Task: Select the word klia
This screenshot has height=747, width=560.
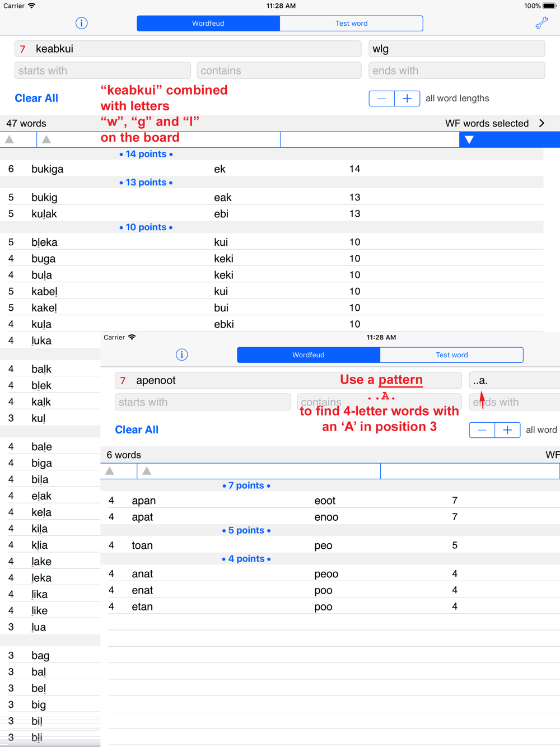Action: pos(40,545)
